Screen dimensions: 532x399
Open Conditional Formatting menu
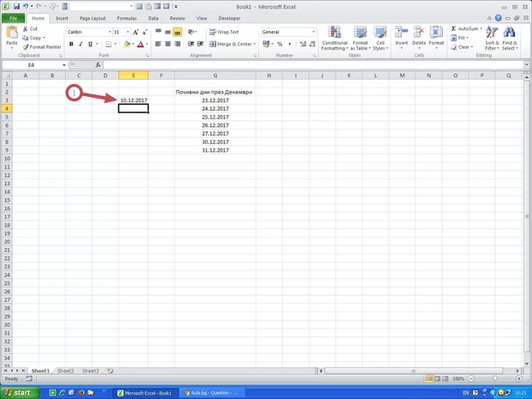(x=334, y=36)
